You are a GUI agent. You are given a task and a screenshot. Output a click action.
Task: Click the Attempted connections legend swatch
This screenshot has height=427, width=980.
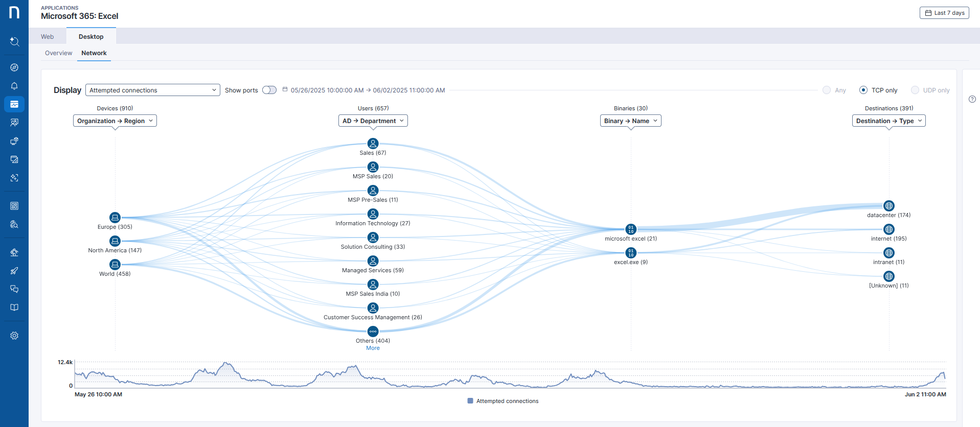(470, 401)
